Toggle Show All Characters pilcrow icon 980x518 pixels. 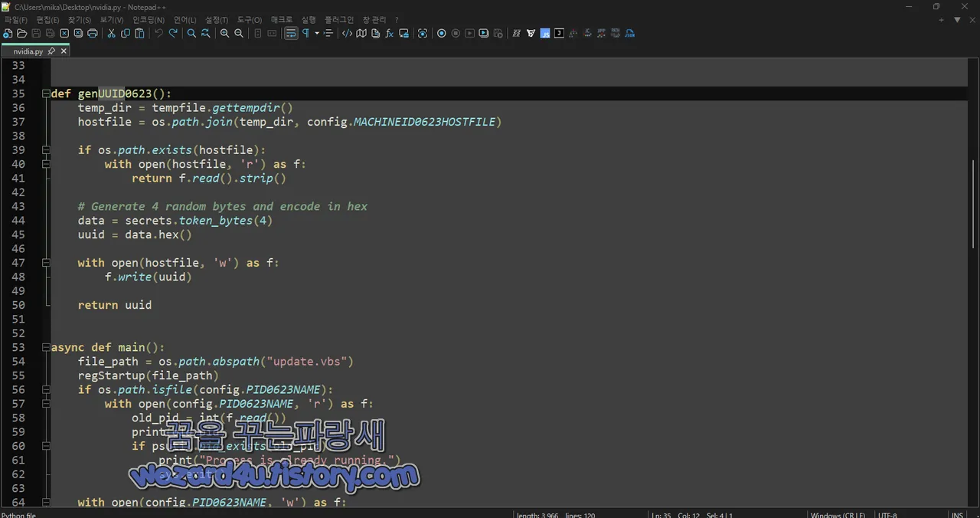pos(305,34)
